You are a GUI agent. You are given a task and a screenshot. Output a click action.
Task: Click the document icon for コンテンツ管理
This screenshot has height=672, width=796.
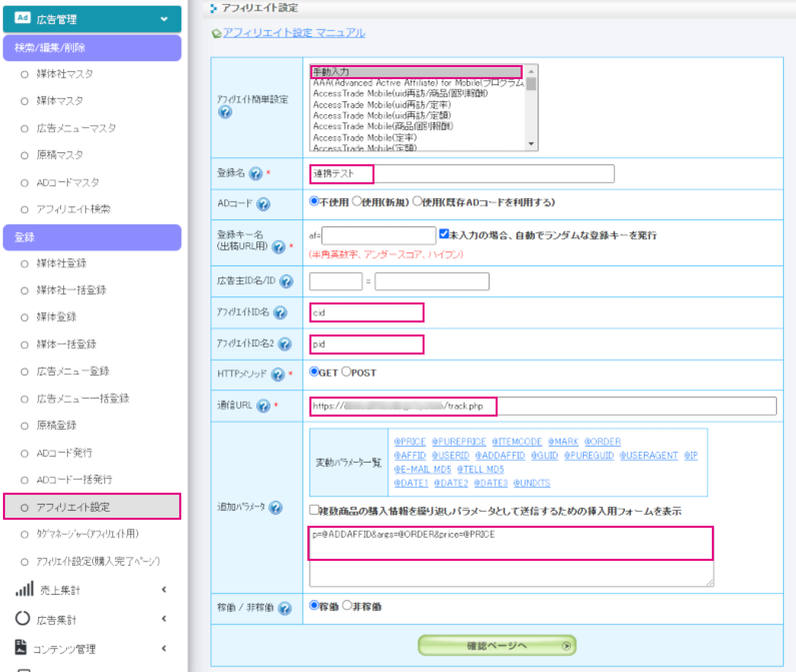pos(21,647)
